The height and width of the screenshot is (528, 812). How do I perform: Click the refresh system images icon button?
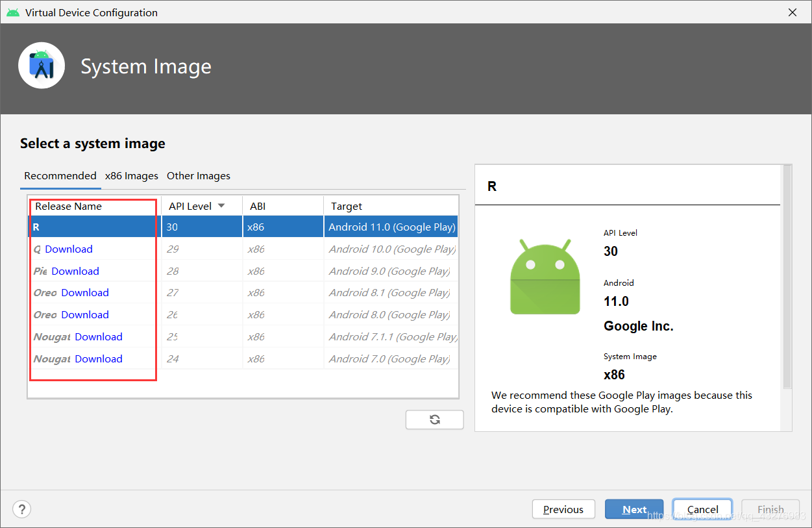[x=434, y=420]
